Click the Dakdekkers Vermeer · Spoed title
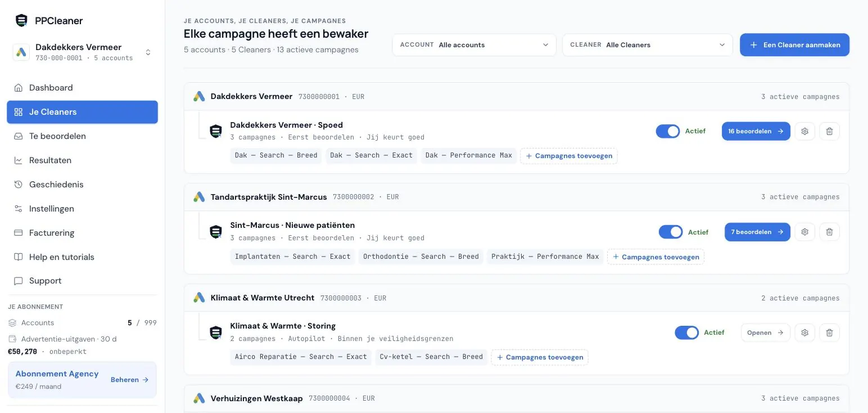The height and width of the screenshot is (413, 868). (x=286, y=125)
